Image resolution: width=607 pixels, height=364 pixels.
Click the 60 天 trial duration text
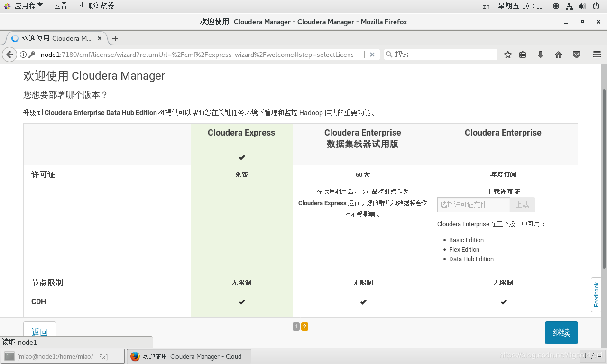tap(363, 174)
